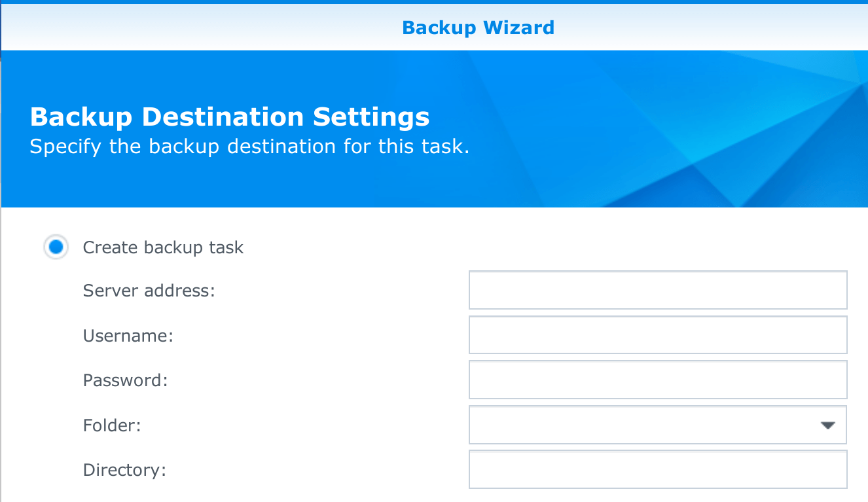Click the Create backup task label

pyautogui.click(x=162, y=247)
